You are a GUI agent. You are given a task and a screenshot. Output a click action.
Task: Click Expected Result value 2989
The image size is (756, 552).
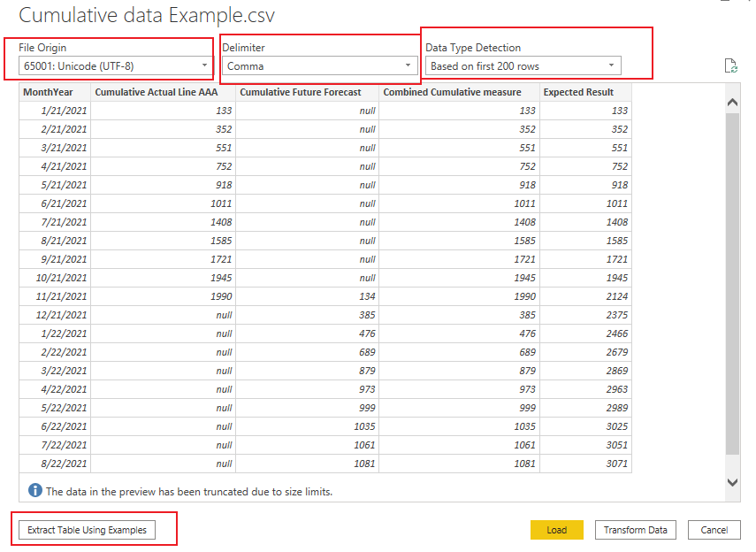point(585,408)
